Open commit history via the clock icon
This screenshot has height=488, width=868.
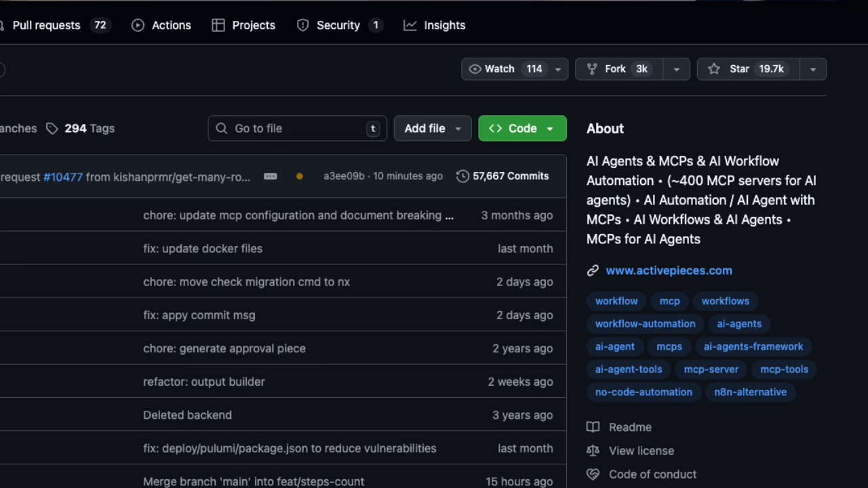[462, 176]
